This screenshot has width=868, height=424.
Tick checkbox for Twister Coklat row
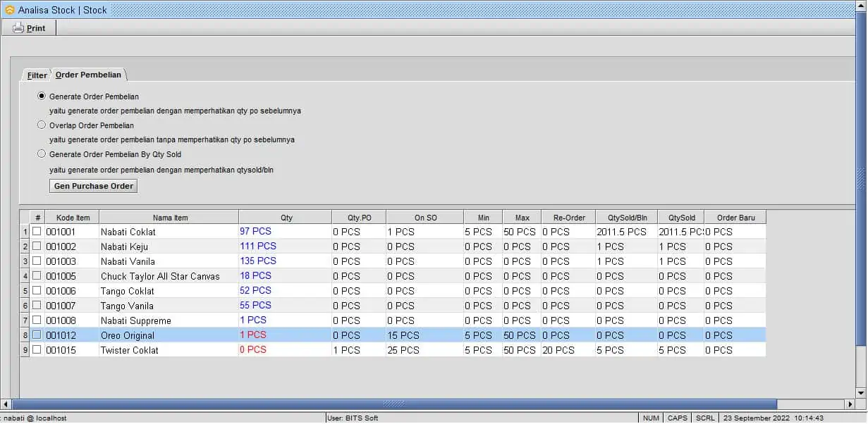tap(37, 350)
